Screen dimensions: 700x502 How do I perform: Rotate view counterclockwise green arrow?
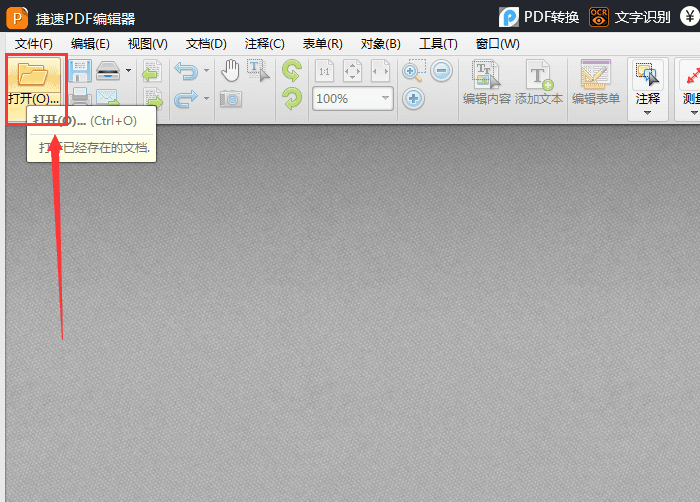click(292, 71)
